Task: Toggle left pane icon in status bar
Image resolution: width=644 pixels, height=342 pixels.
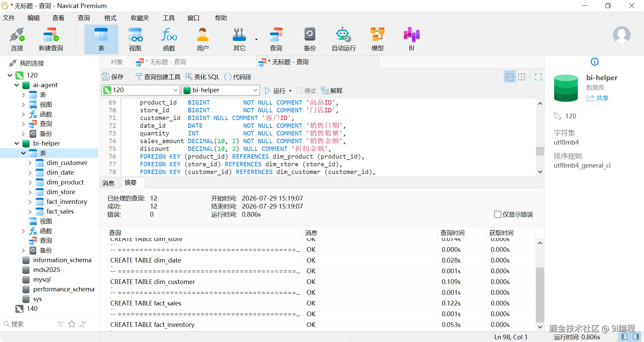Action: point(625,337)
